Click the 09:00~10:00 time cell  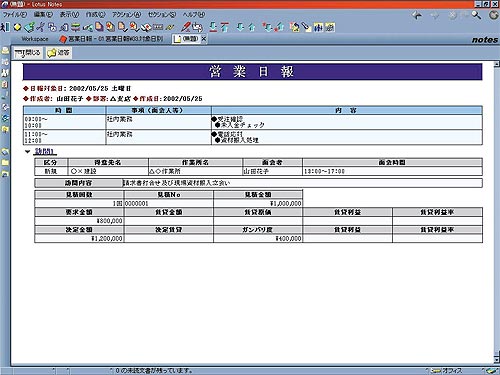(x=64, y=122)
